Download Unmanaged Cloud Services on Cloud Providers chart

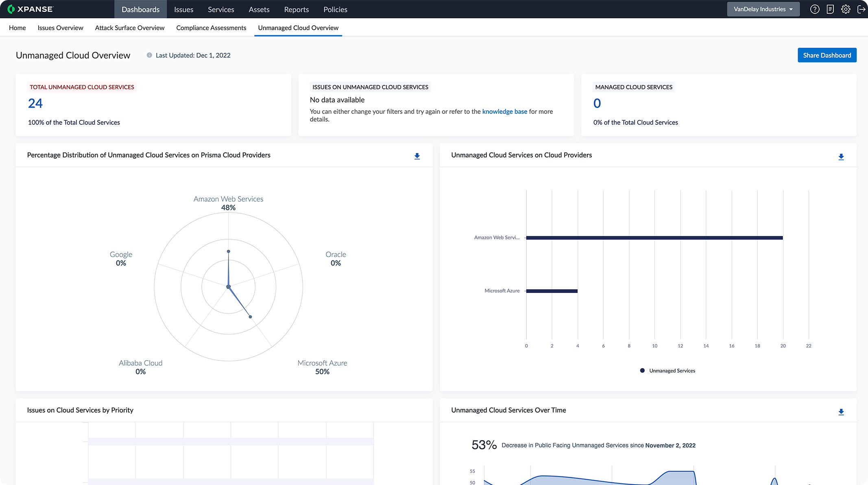coord(841,157)
